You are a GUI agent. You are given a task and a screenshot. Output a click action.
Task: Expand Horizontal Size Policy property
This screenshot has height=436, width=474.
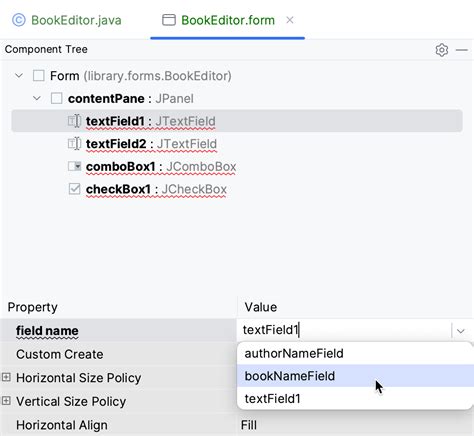click(x=6, y=377)
